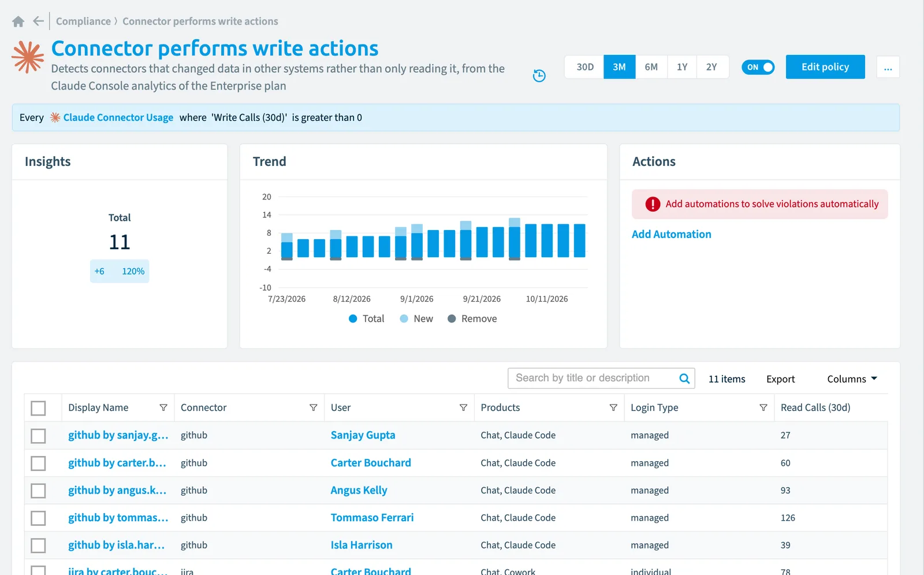This screenshot has height=575, width=924.
Task: Sort by the Read Calls (30d) header
Action: pos(815,407)
